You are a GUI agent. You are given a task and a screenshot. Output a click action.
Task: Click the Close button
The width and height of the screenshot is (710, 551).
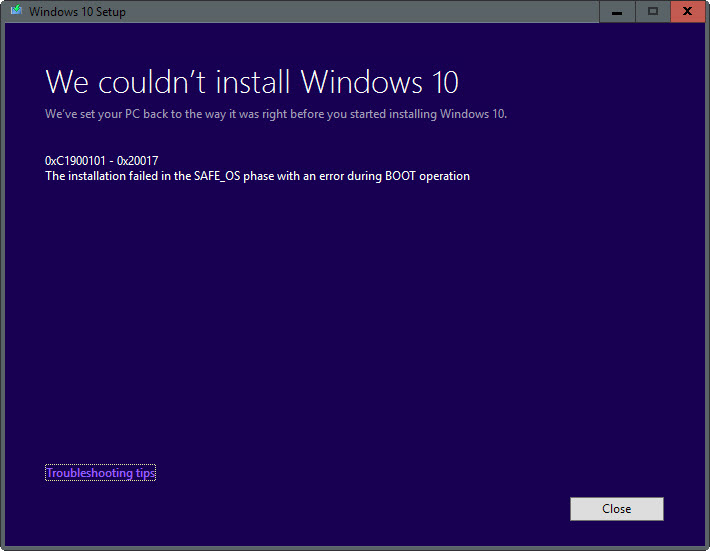[617, 509]
